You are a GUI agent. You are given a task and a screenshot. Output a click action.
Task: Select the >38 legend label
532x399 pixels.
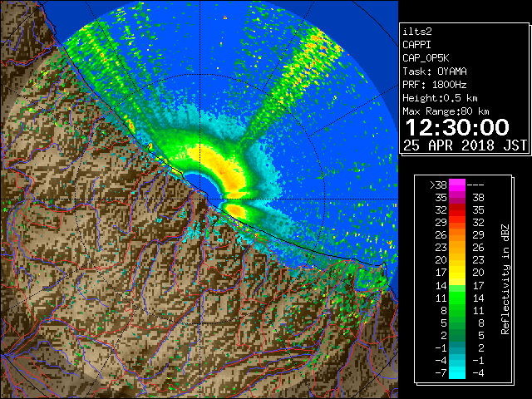[438, 185]
